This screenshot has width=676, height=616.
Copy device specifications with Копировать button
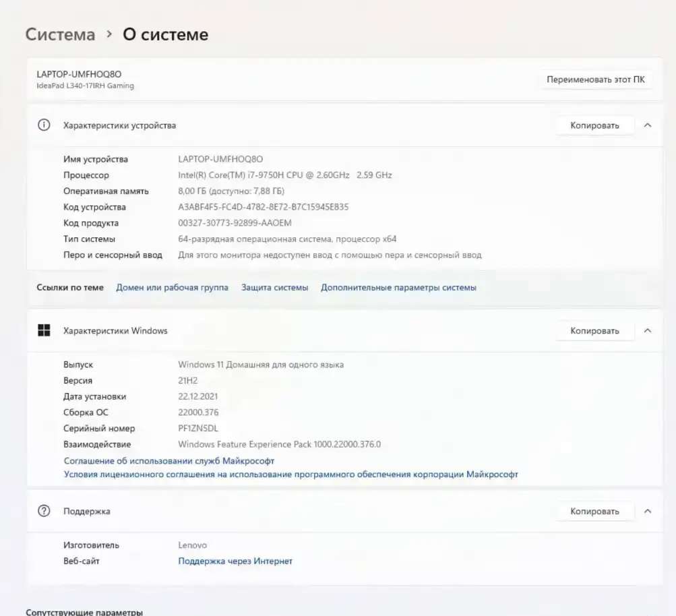point(594,125)
